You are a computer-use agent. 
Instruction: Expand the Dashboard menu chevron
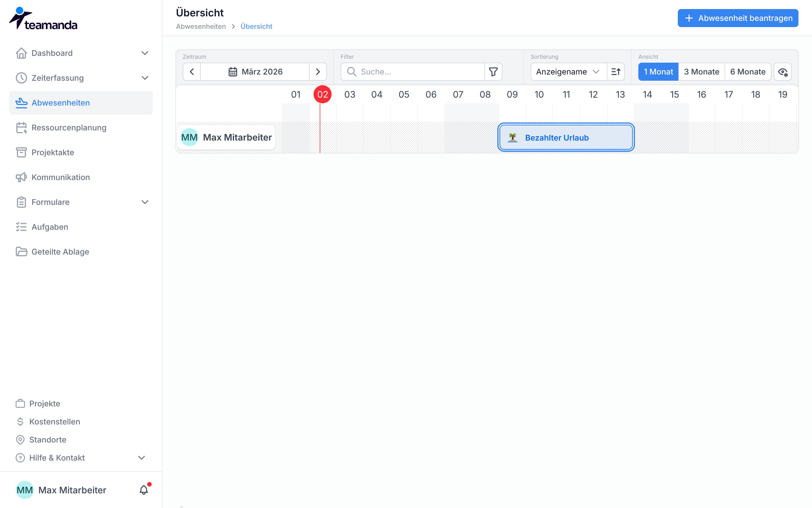pyautogui.click(x=145, y=53)
